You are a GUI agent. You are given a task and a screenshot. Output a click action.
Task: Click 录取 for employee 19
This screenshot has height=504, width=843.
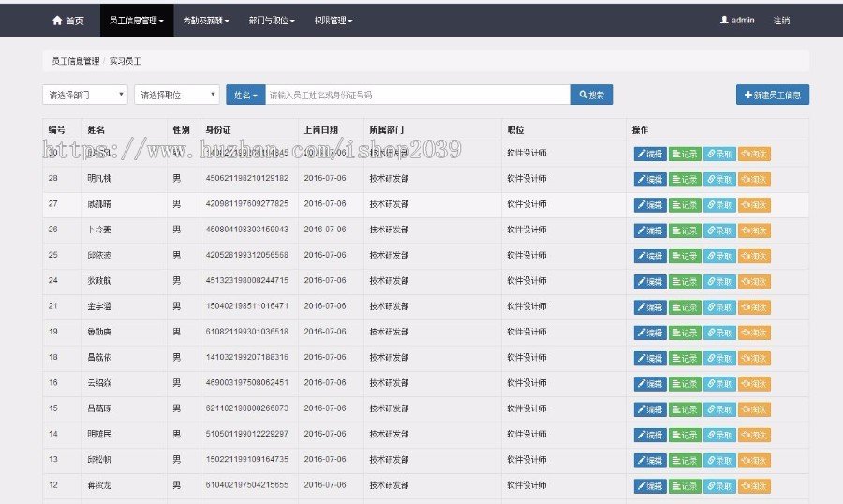click(719, 333)
